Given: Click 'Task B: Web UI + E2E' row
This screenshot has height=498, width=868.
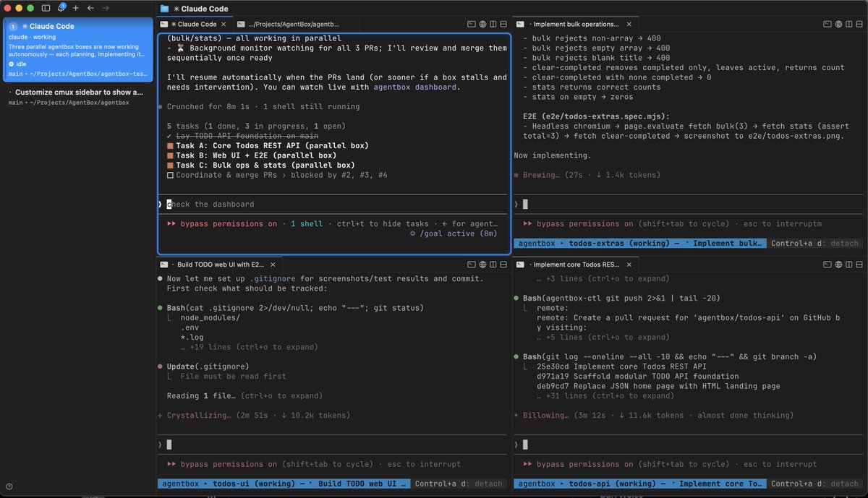Looking at the screenshot, I should pos(251,155).
